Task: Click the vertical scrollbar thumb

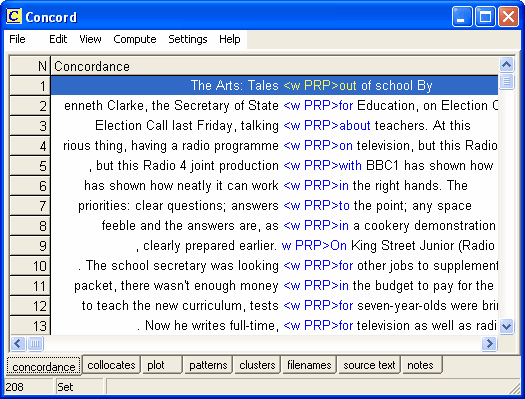Action: coord(506,81)
